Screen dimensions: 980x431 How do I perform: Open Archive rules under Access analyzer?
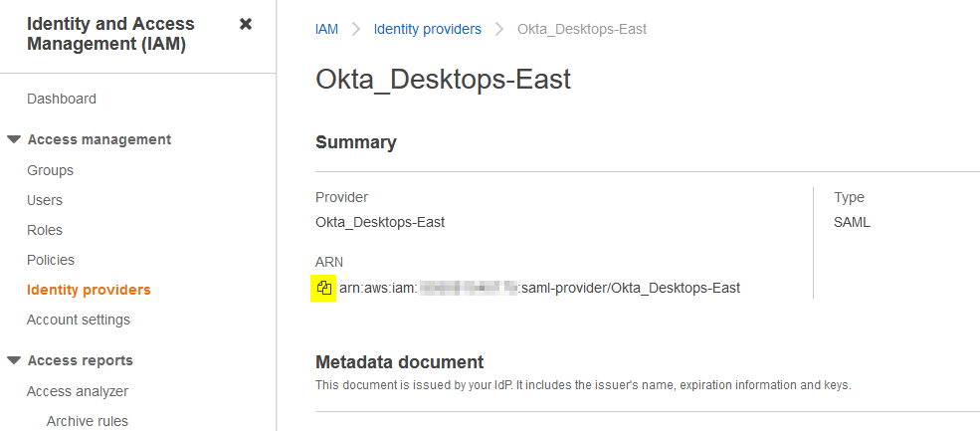click(87, 421)
